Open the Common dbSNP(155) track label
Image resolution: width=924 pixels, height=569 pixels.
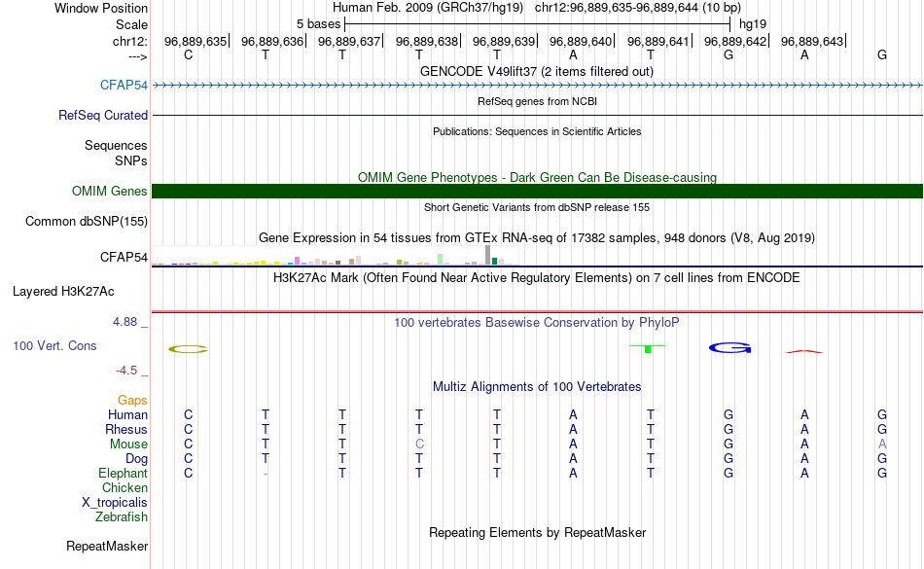click(86, 222)
